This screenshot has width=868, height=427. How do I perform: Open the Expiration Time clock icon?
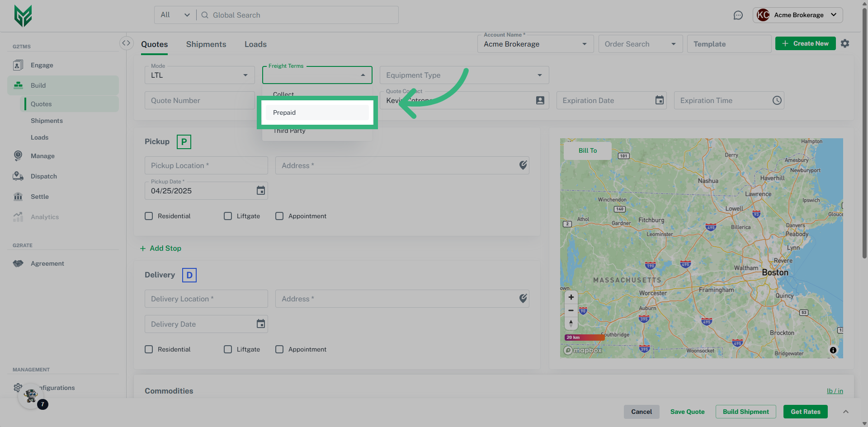[776, 100]
